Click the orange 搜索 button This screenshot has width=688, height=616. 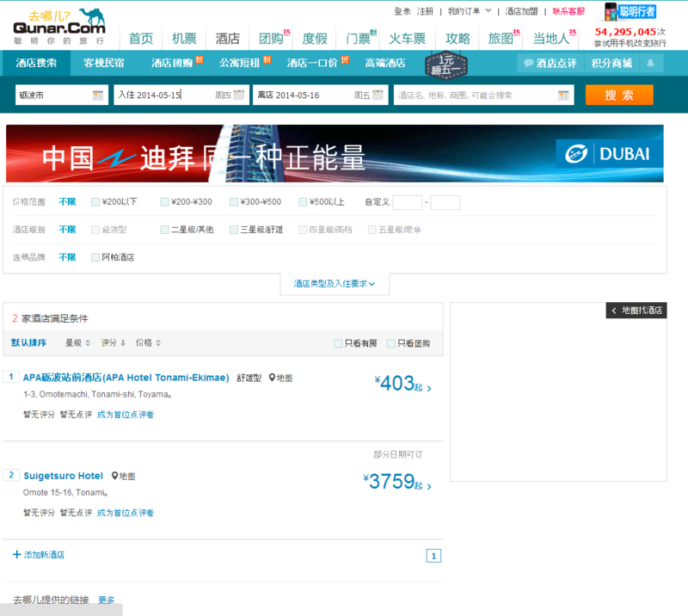[619, 95]
